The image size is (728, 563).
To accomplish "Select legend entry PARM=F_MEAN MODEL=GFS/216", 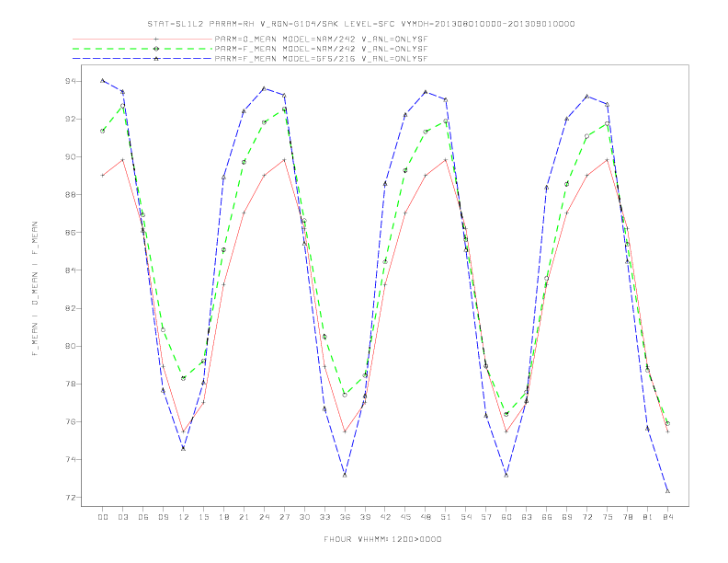I will [x=321, y=59].
